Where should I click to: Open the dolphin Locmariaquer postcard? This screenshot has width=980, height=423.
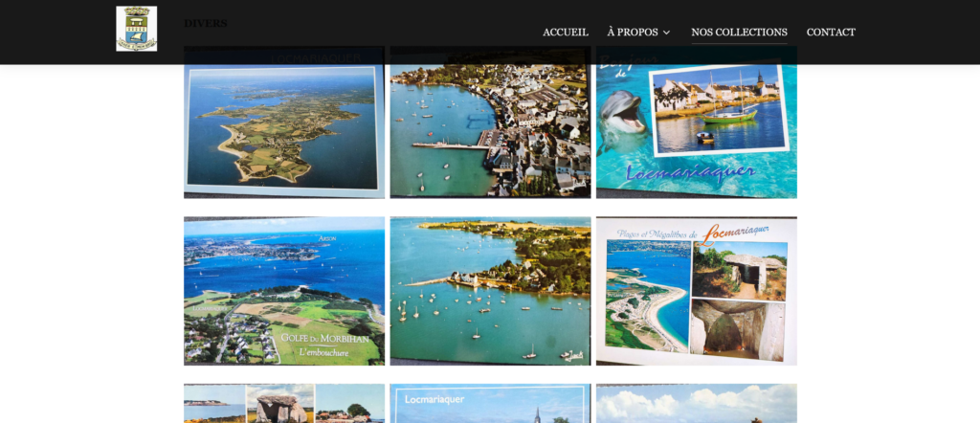pyautogui.click(x=697, y=122)
